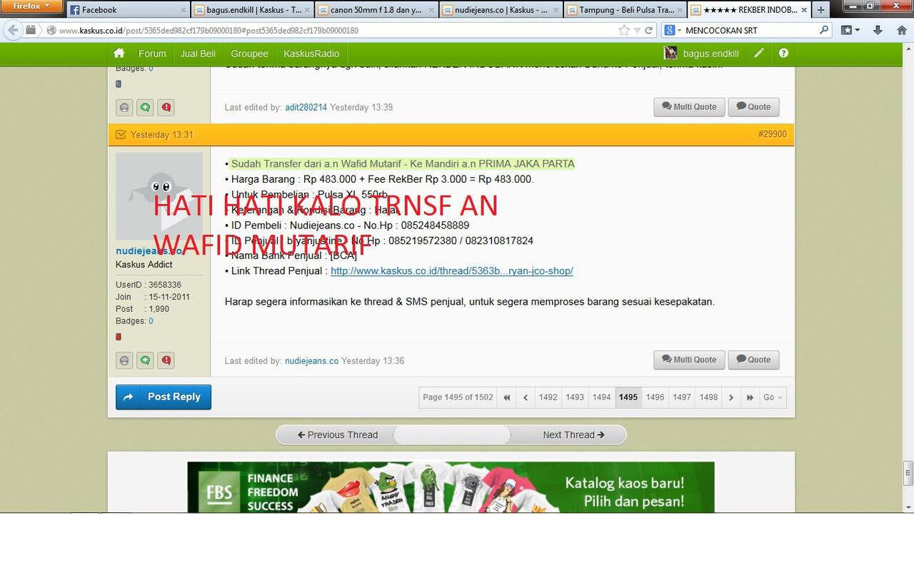This screenshot has height=588, width=914.
Task: Open the ryan-jco-shop thread link
Action: pos(451,271)
